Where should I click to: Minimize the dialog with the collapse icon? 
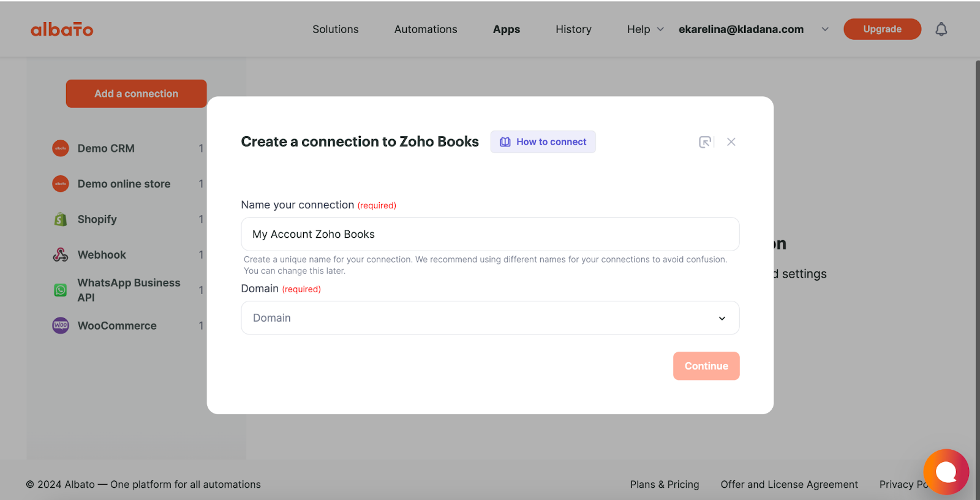(705, 142)
